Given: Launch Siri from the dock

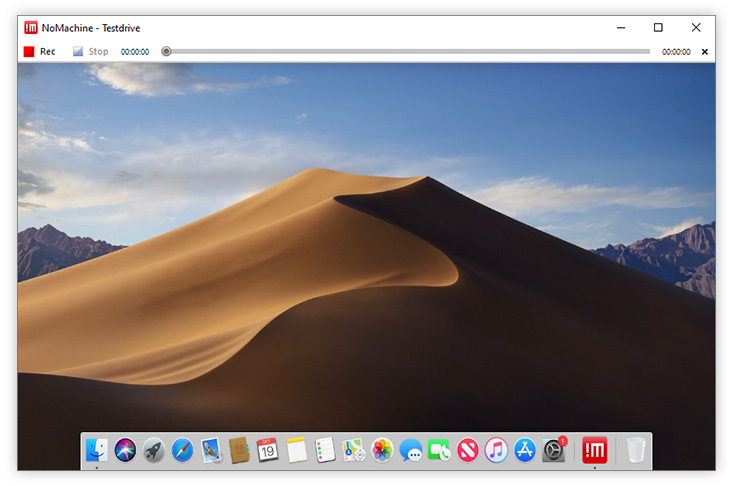Looking at the screenshot, I should coord(125,450).
